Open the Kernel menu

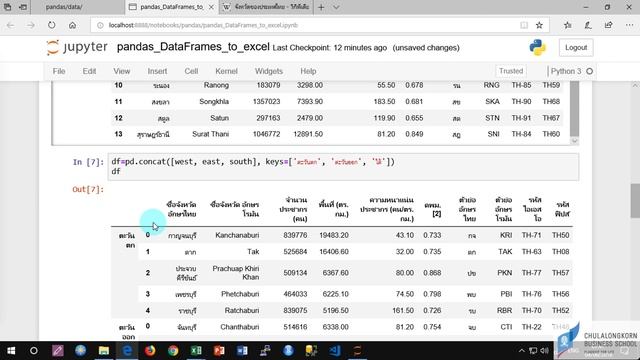tap(226, 71)
